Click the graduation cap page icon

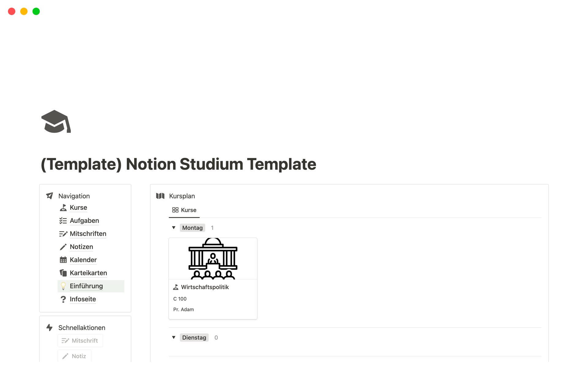56,122
